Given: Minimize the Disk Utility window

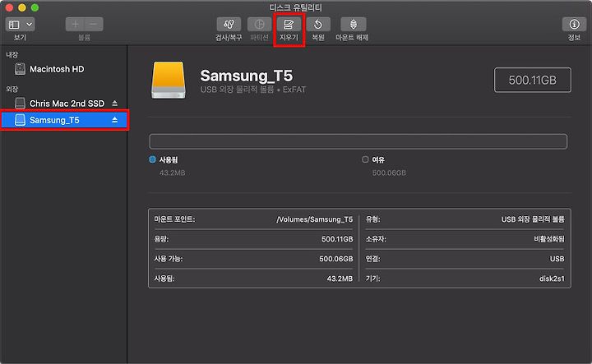Looking at the screenshot, I should click(22, 7).
